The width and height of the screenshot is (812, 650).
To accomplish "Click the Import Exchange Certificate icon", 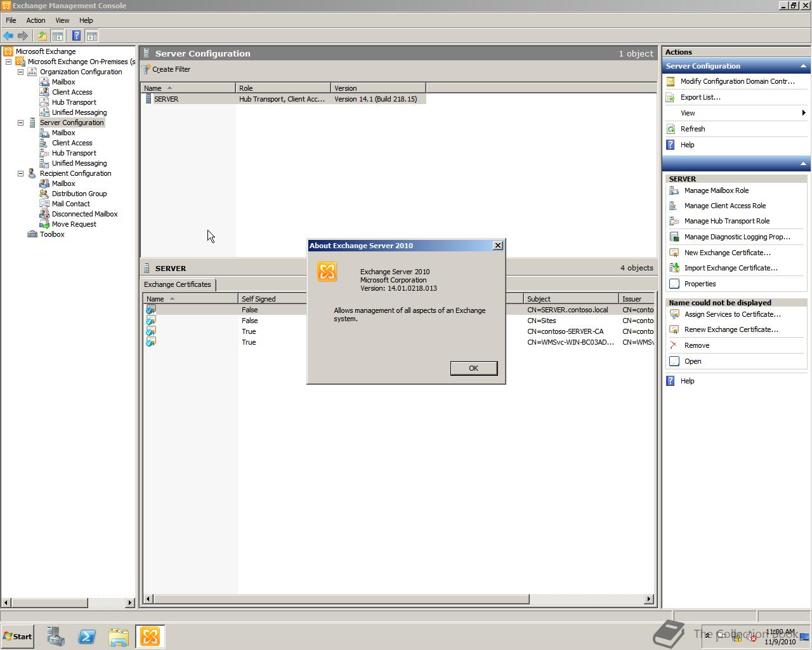I will click(674, 268).
